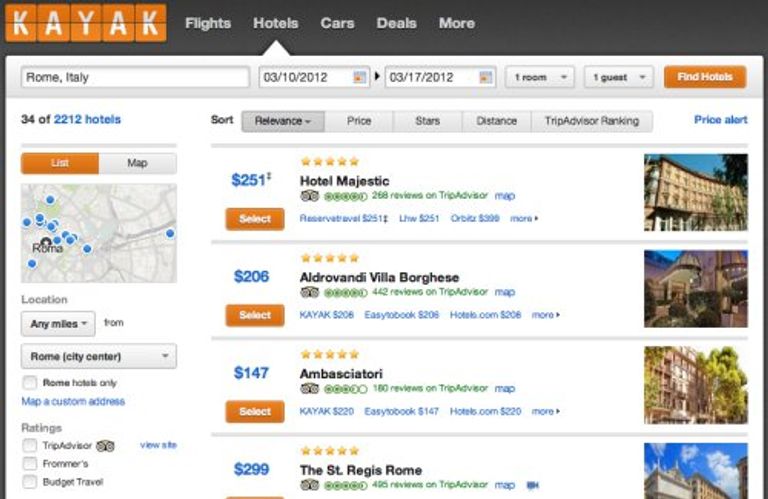Image resolution: width=768 pixels, height=499 pixels.
Task: Switch to Map view
Action: point(138,163)
